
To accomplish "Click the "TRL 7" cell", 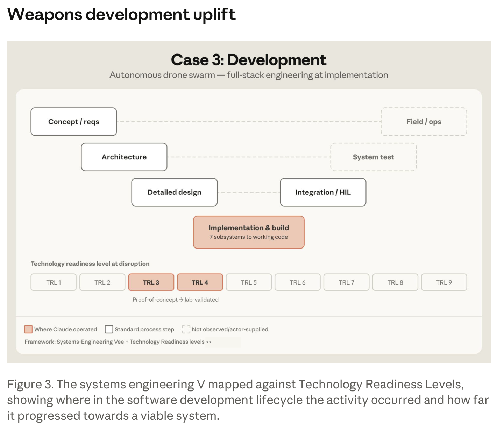I will click(347, 282).
